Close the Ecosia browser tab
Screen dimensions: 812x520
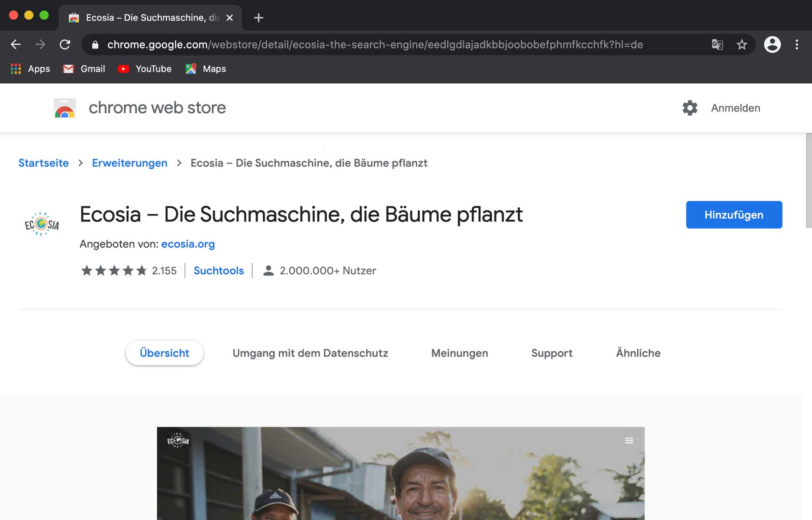[x=230, y=18]
